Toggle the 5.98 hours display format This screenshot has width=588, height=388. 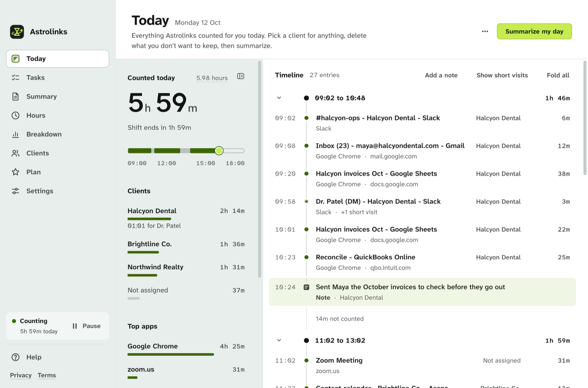click(x=212, y=78)
